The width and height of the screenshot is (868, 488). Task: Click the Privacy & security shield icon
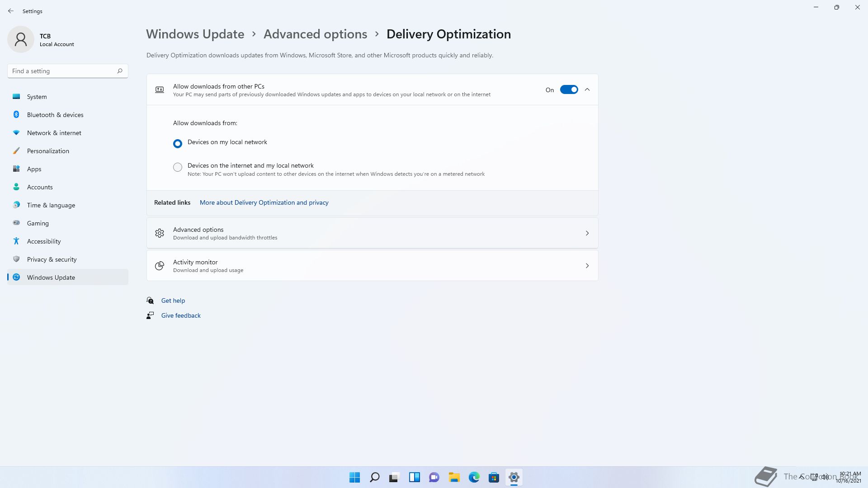tap(16, 259)
